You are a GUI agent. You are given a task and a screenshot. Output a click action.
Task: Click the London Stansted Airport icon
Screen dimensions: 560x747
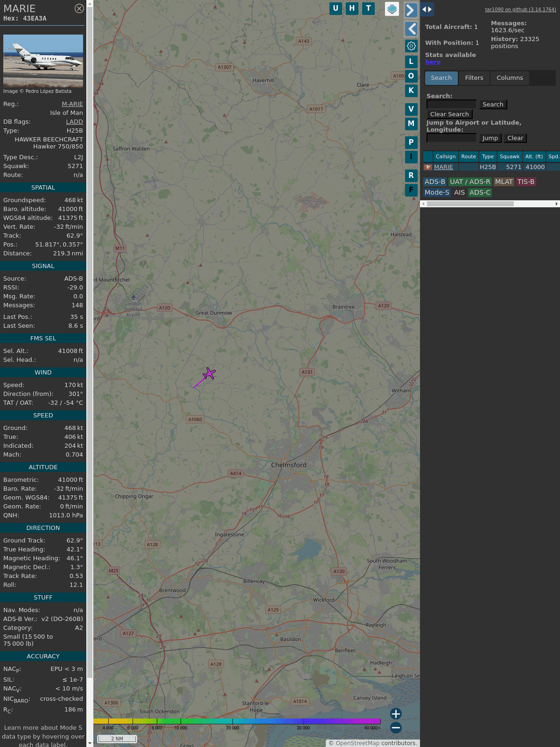coord(133,297)
